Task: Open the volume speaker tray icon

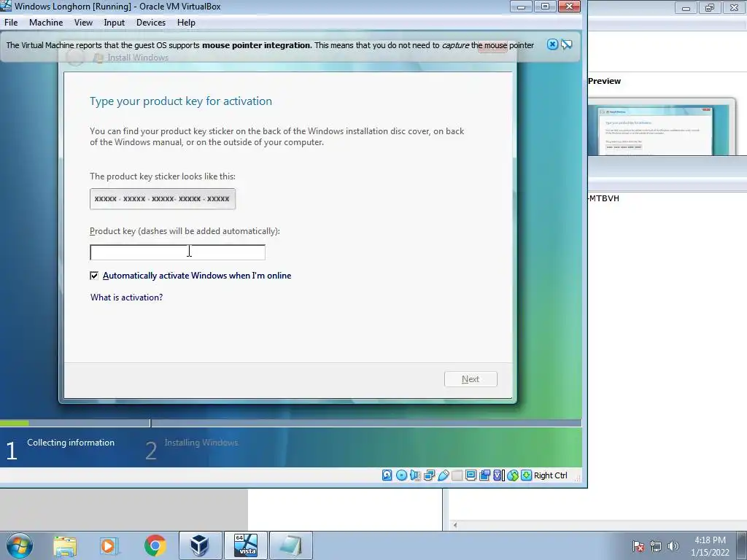Action: point(673,546)
